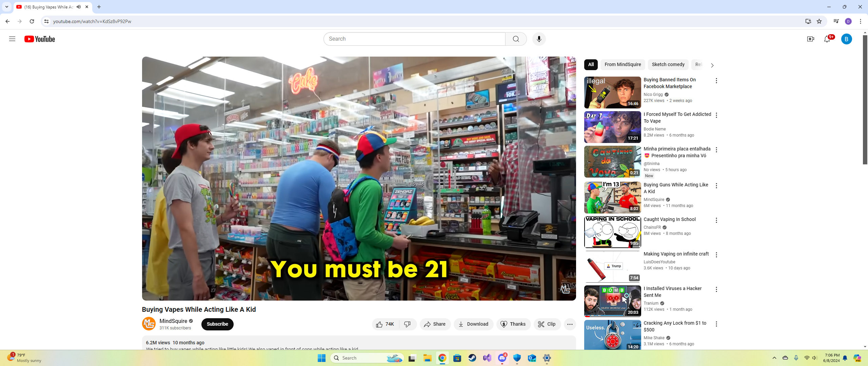Click the Create video camera icon

pyautogui.click(x=810, y=39)
